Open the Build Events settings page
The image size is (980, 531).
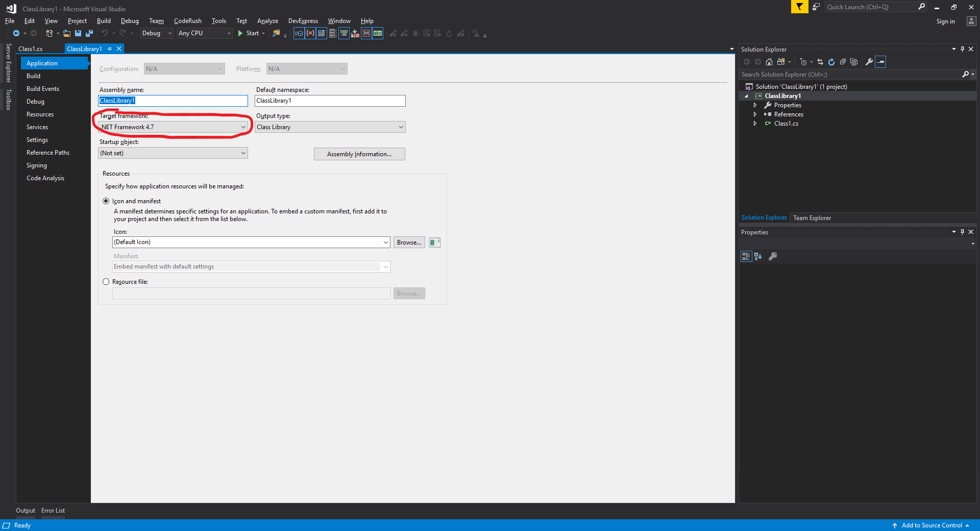43,89
